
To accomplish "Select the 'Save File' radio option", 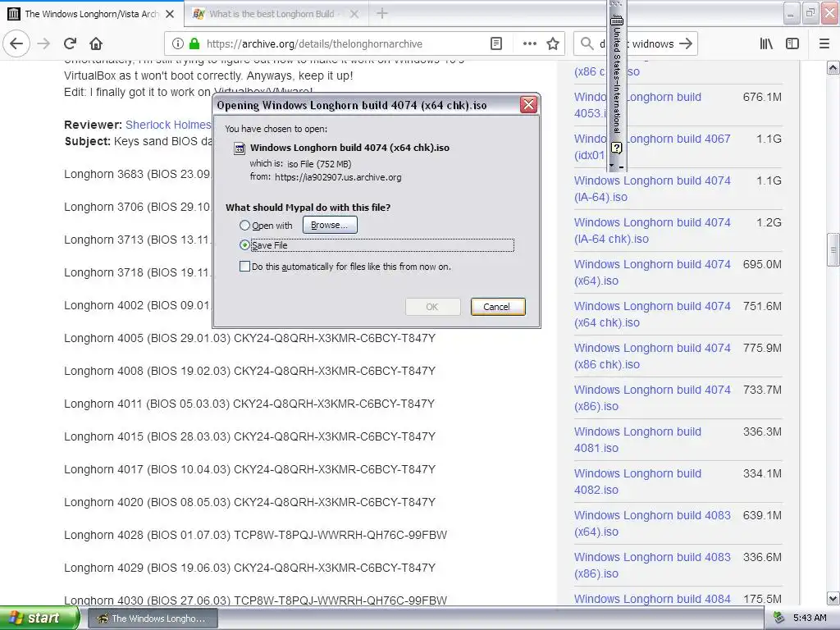I will tap(244, 245).
